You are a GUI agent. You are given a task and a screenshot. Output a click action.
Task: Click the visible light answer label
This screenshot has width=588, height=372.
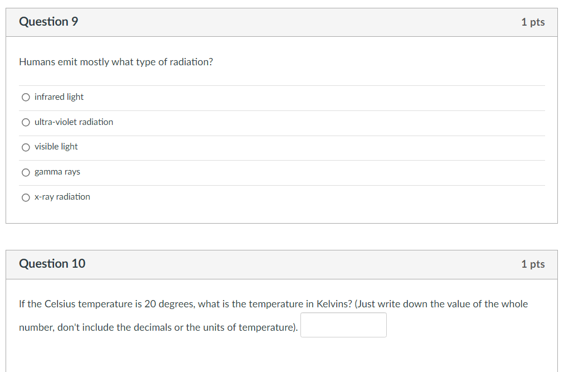point(56,147)
